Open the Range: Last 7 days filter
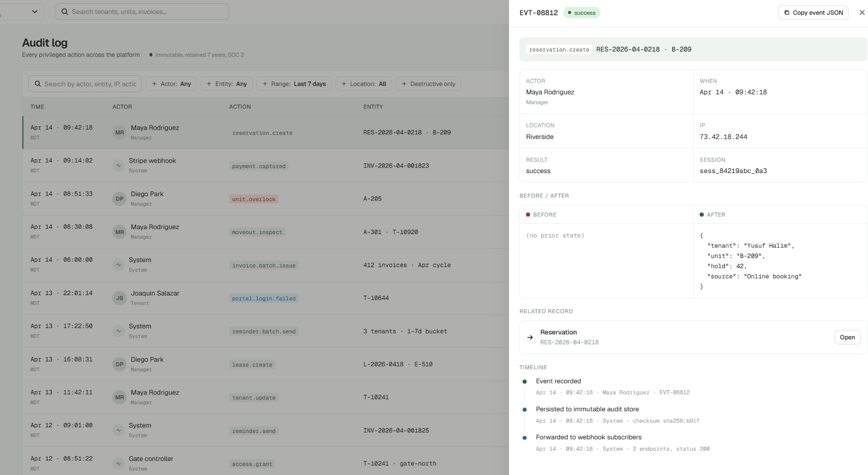This screenshot has width=868, height=475. pyautogui.click(x=294, y=84)
